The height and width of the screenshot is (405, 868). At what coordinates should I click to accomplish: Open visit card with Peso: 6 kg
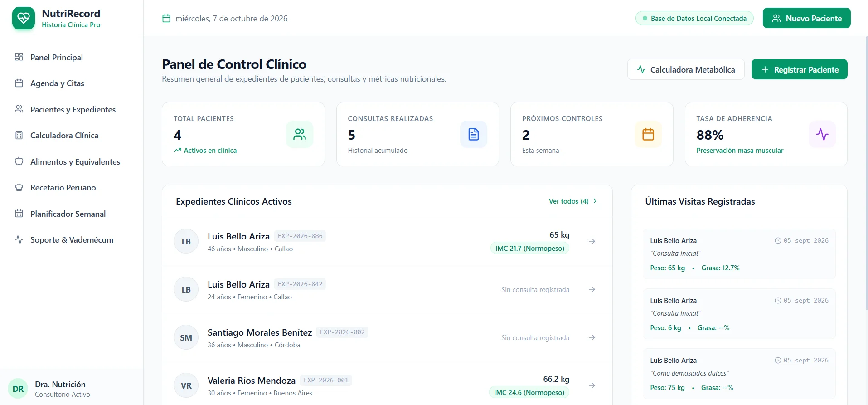739,314
